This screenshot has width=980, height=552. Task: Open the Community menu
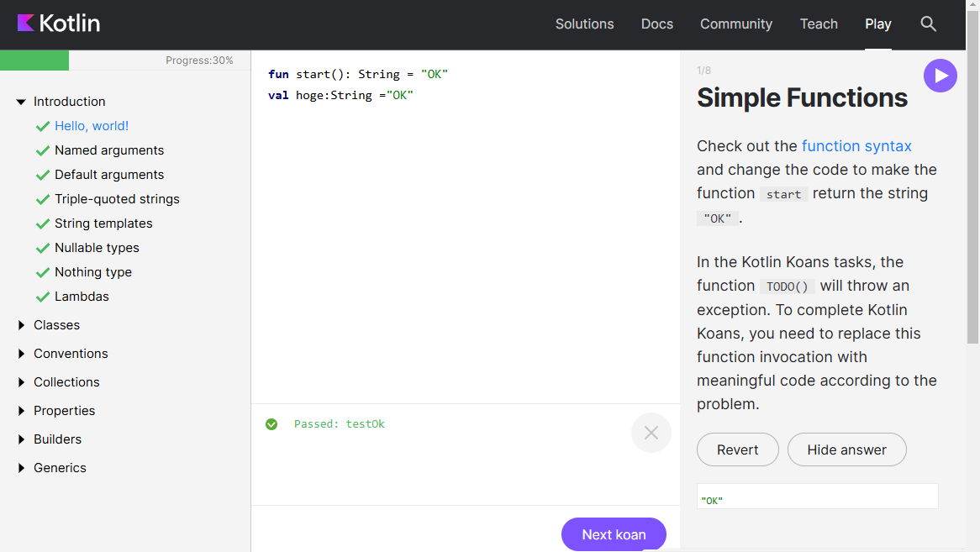(x=736, y=24)
